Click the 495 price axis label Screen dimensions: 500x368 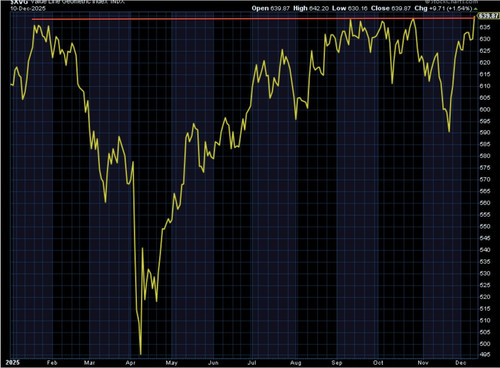[x=485, y=355]
